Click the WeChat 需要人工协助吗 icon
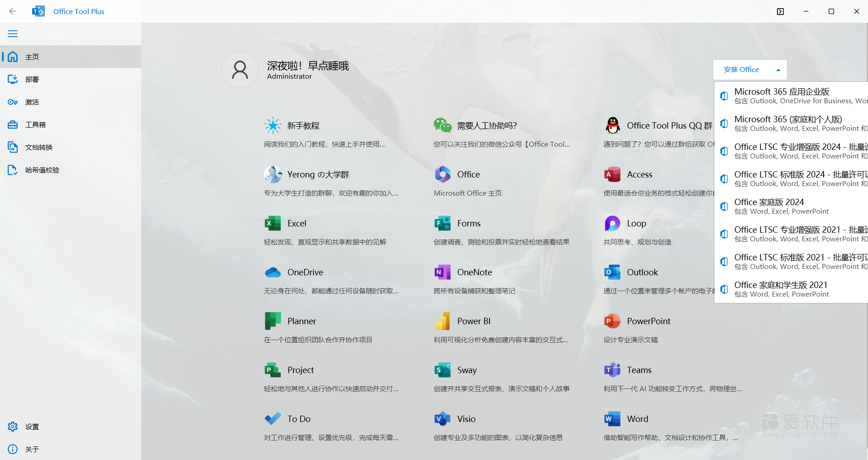The width and height of the screenshot is (868, 460). [x=442, y=125]
